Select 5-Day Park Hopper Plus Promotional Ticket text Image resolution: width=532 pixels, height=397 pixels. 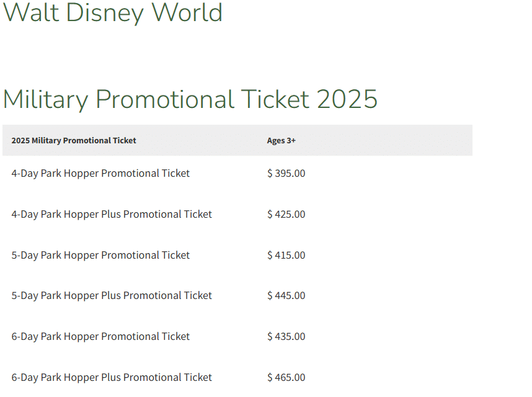point(112,296)
